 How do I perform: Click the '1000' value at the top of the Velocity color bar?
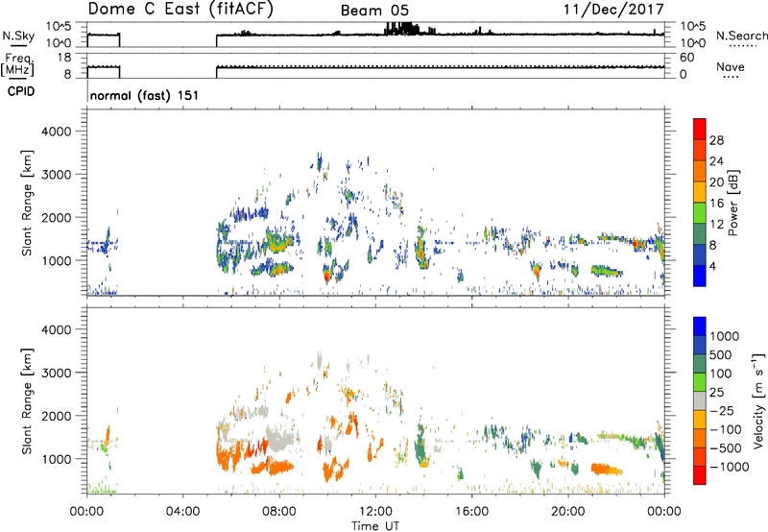[725, 336]
